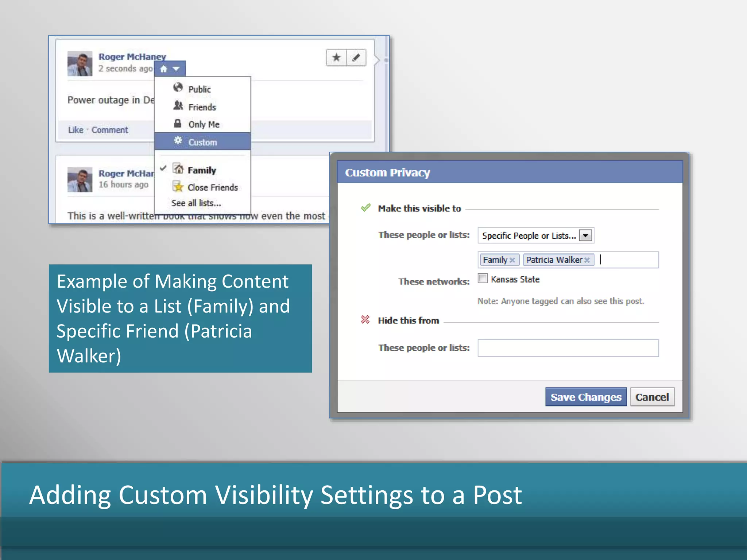Click the Hide this from input field

pos(568,348)
